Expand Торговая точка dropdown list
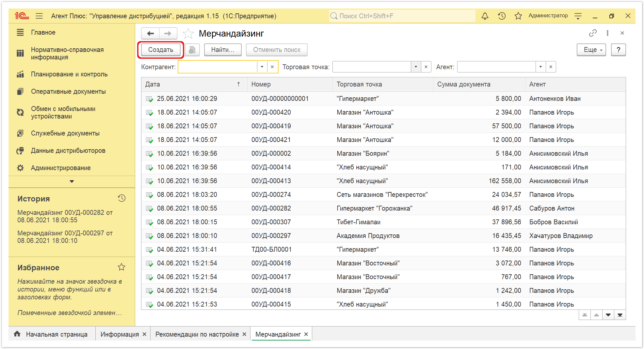The image size is (644, 349). 416,67
